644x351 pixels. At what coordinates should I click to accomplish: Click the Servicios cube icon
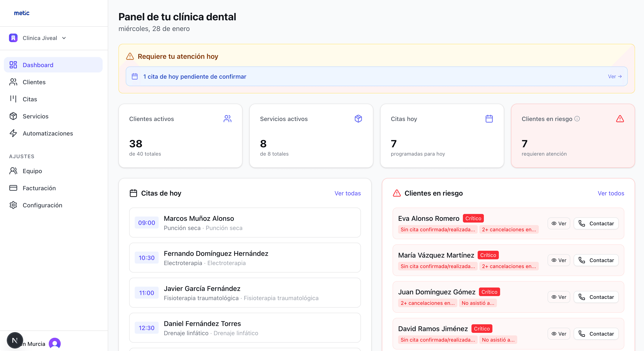13,116
